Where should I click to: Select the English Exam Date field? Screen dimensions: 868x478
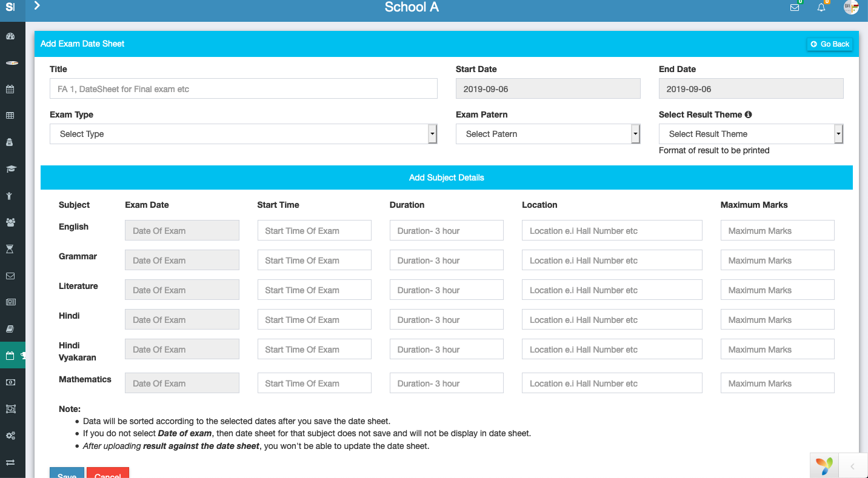[x=182, y=231]
